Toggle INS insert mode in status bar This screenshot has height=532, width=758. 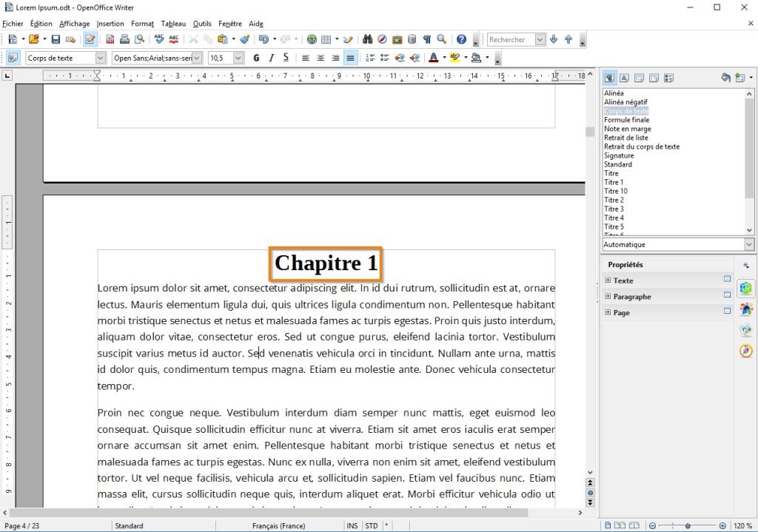pyautogui.click(x=352, y=525)
